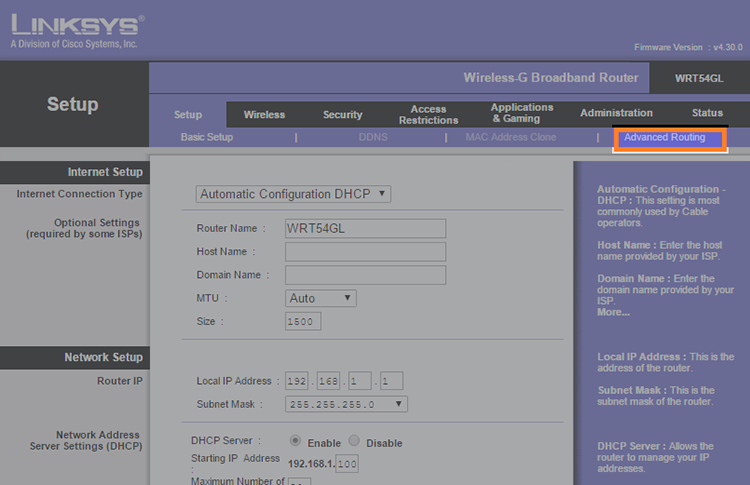The height and width of the screenshot is (485, 750).
Task: Click the Internet Setup section header
Action: (x=105, y=172)
